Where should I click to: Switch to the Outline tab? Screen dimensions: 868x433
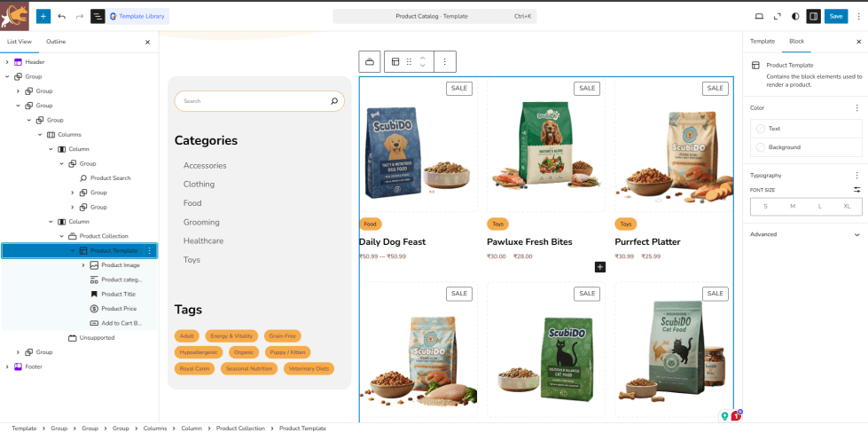[56, 42]
